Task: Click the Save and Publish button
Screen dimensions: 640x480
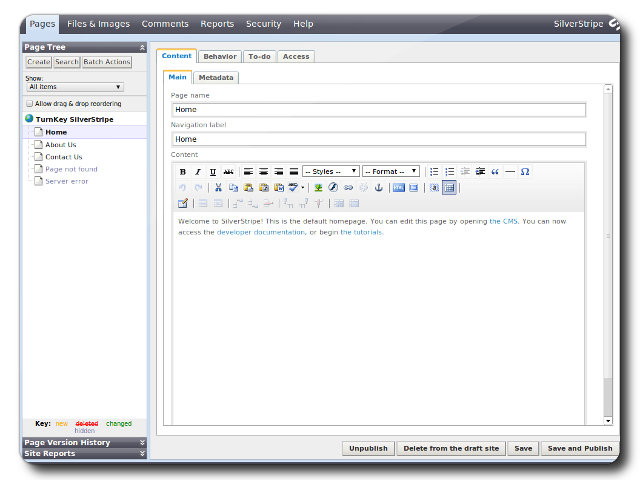Action: point(580,449)
